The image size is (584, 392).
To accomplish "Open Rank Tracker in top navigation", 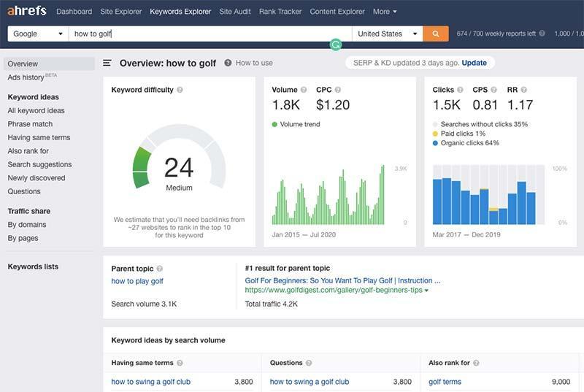I will [280, 12].
